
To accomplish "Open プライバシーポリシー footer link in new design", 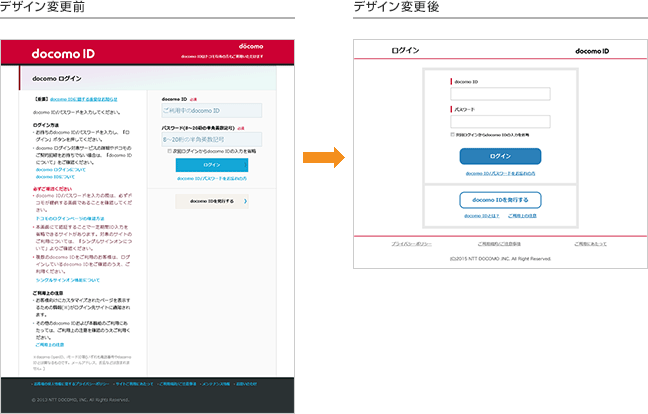I will 411,243.
